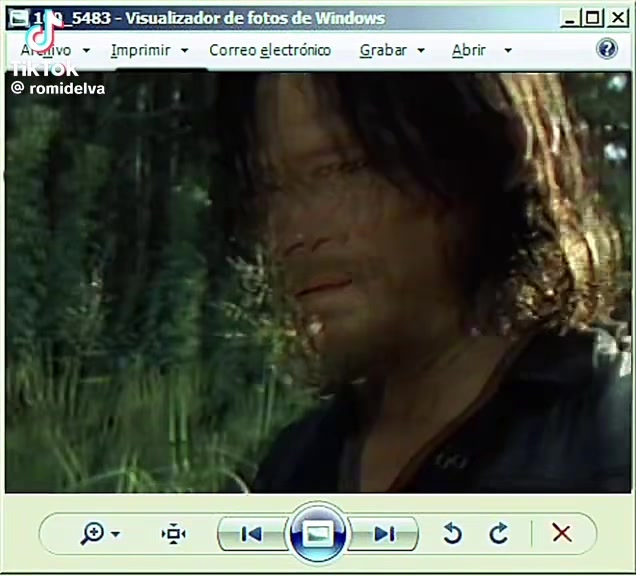Click the photo viewer title bar icon
The width and height of the screenshot is (636, 576).
[x=19, y=18]
